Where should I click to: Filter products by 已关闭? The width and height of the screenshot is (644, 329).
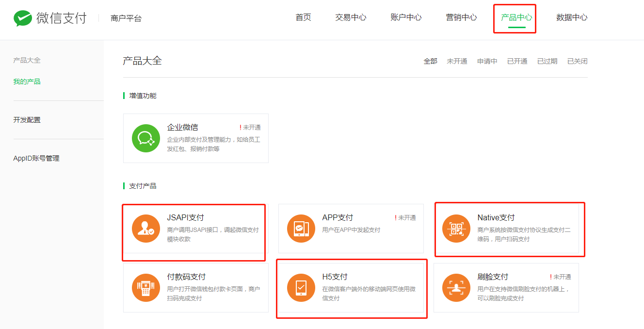578,61
